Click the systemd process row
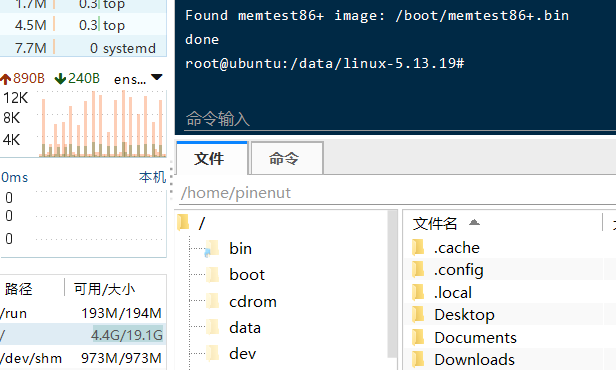This screenshot has height=370, width=616. tap(83, 48)
